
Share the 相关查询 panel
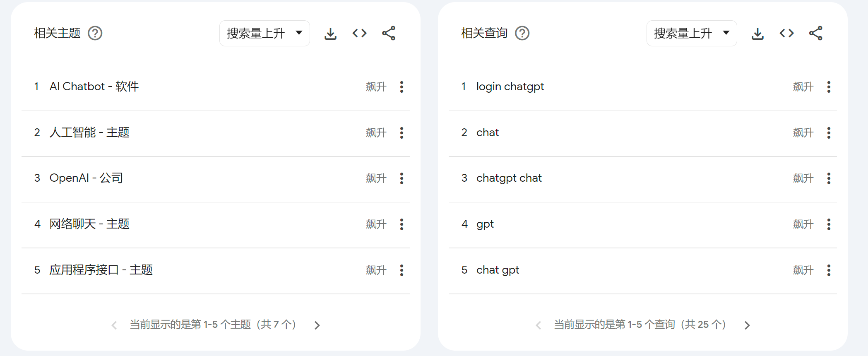pos(816,33)
